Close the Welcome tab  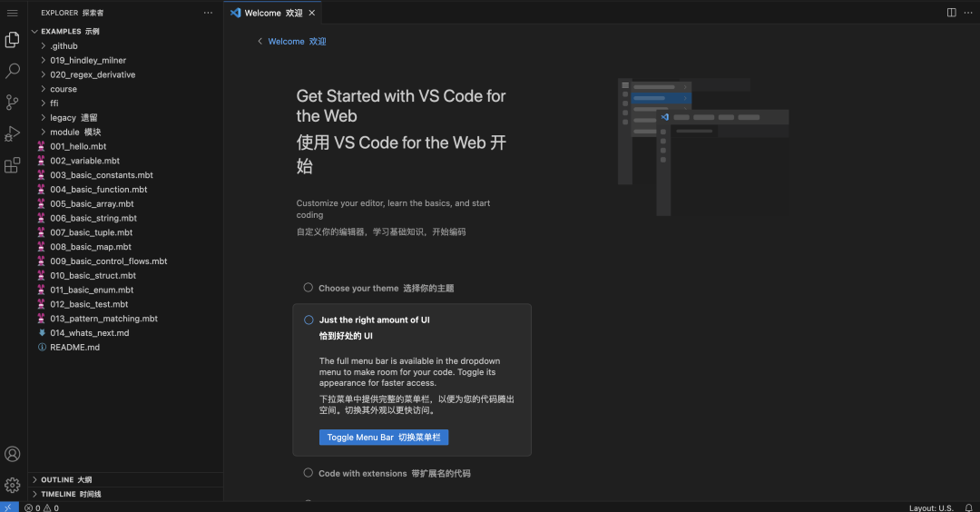click(x=312, y=13)
